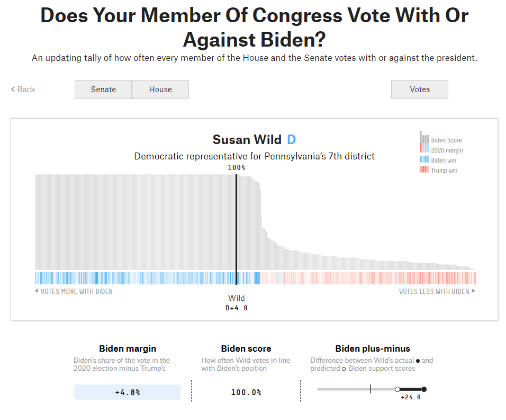Go back using the Back arrow
The height and width of the screenshot is (420, 506).
click(x=23, y=90)
